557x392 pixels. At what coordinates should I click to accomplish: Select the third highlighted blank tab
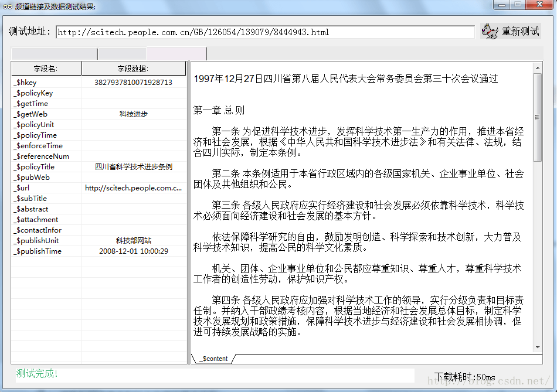click(176, 54)
